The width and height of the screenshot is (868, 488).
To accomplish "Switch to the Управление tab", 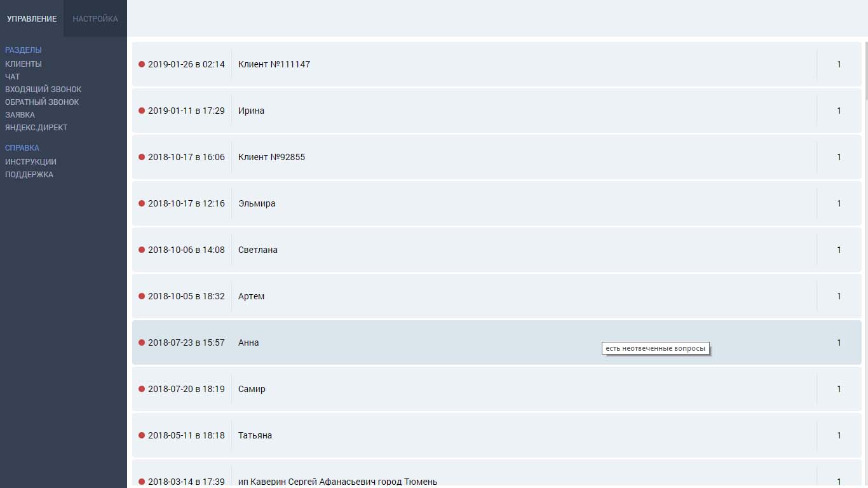I will point(32,18).
